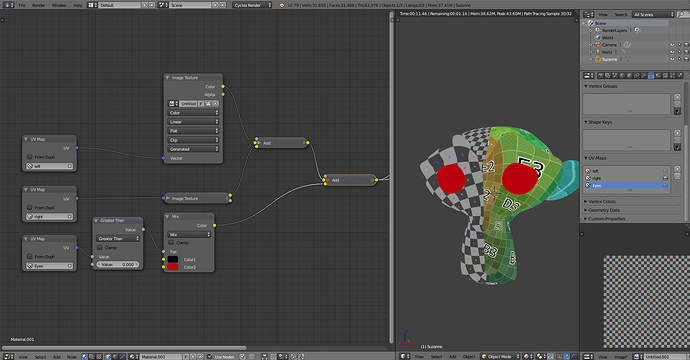Open the Render properties tab icon
Viewport: 690px width, 360px height.
click(601, 76)
